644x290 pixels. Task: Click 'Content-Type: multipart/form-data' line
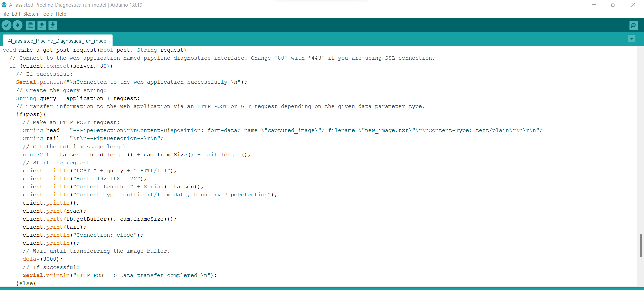pyautogui.click(x=150, y=195)
